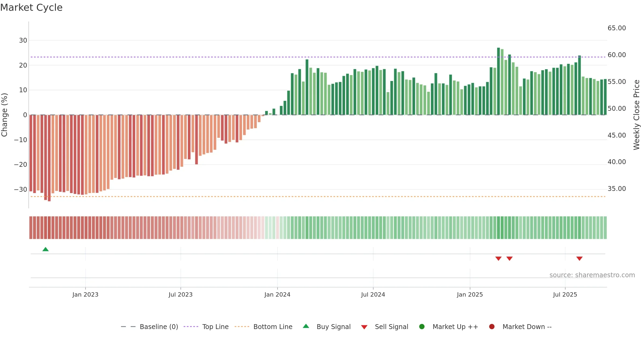The height and width of the screenshot is (362, 644).
Task: Click the Jan 2024 axis label
Action: click(277, 294)
